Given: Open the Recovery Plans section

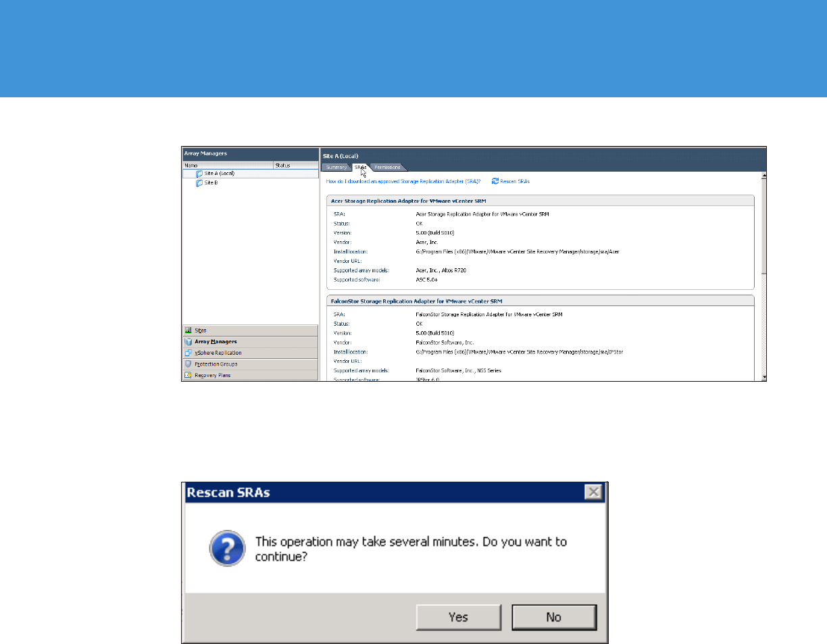Looking at the screenshot, I should pyautogui.click(x=250, y=375).
